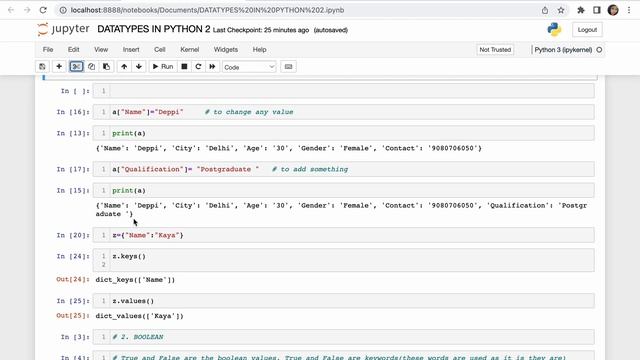The height and width of the screenshot is (360, 640).
Task: Open the Insert menu
Action: [131, 49]
